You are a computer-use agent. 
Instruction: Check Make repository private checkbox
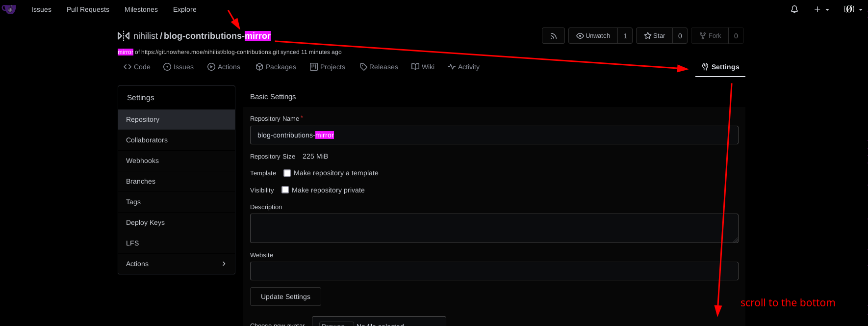tap(285, 190)
